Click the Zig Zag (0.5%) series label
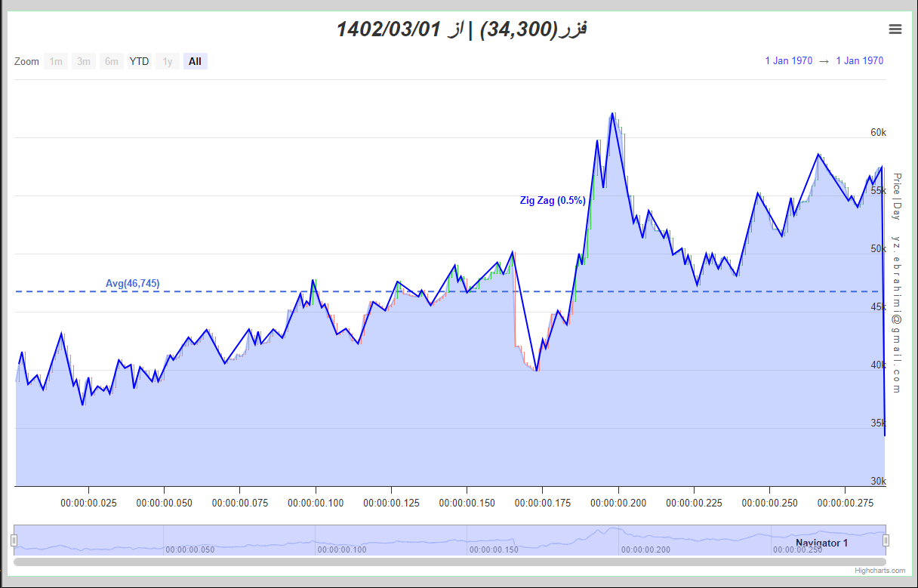Viewport: 918px width, 588px height. click(x=553, y=201)
